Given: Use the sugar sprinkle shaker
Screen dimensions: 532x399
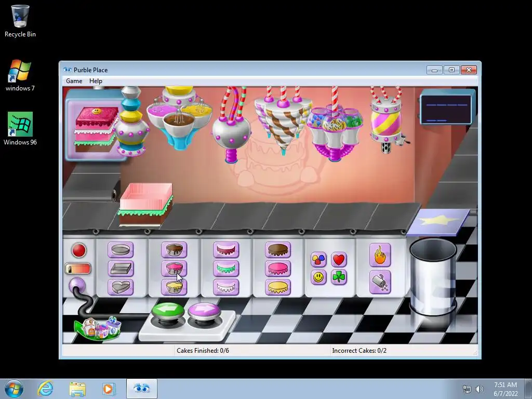Looking at the screenshot, I should [x=380, y=282].
